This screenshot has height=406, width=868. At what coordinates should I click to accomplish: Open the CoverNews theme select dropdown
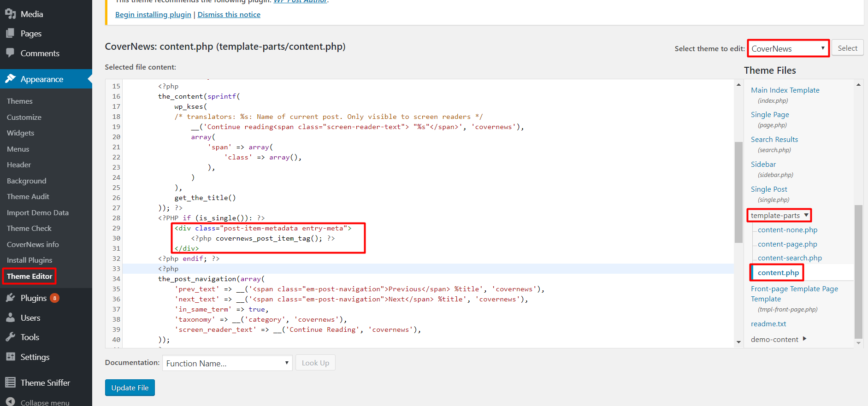point(788,48)
